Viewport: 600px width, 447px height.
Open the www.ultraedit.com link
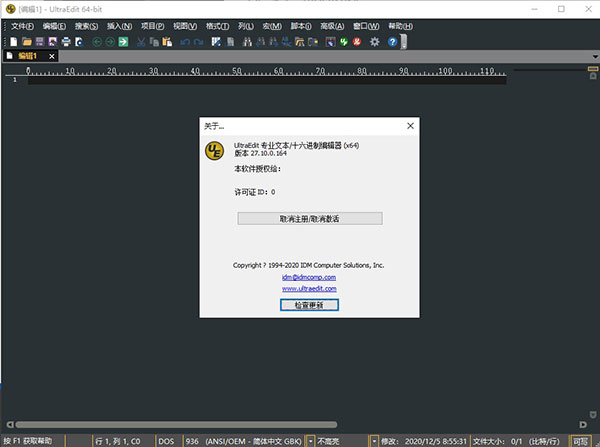pyautogui.click(x=309, y=288)
